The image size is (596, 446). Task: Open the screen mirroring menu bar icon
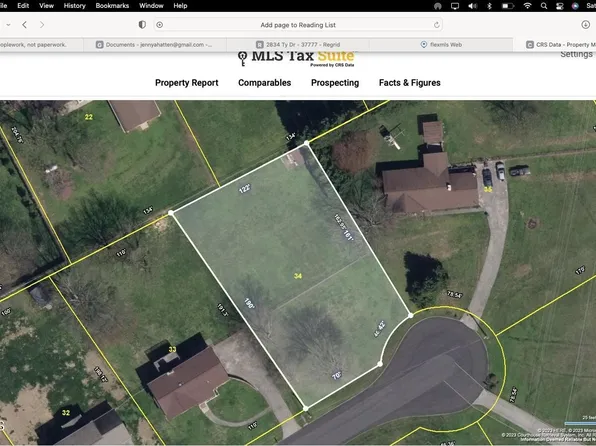455,6
